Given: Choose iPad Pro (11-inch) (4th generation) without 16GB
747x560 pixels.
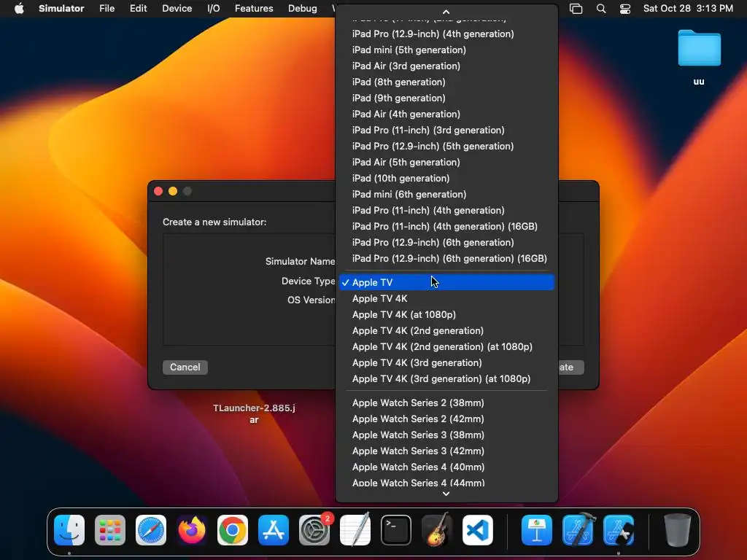Looking at the screenshot, I should (x=446, y=211).
